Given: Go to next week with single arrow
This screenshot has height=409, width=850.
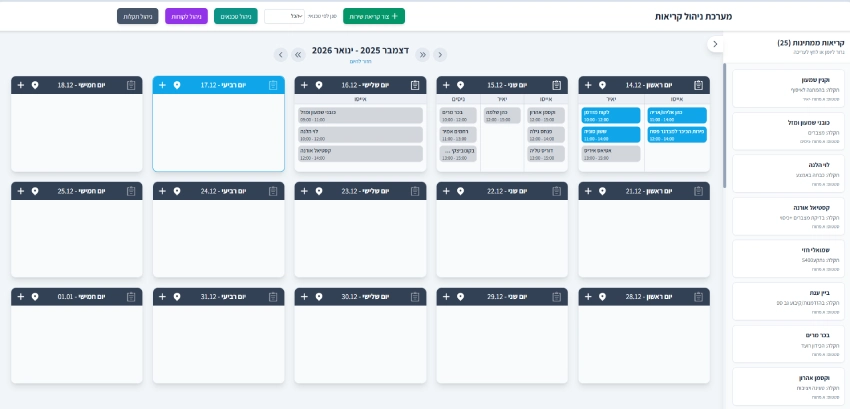Looking at the screenshot, I should pos(281,54).
